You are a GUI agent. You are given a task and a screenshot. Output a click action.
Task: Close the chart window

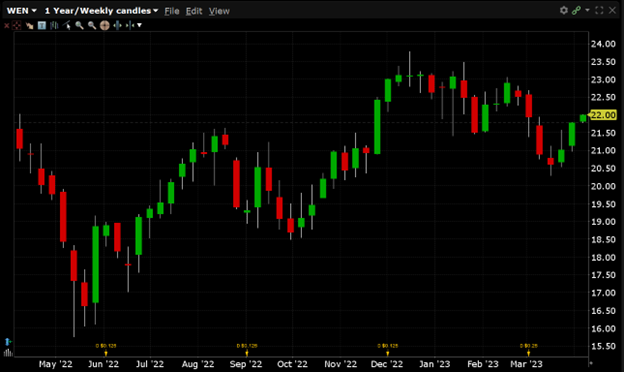612,10
